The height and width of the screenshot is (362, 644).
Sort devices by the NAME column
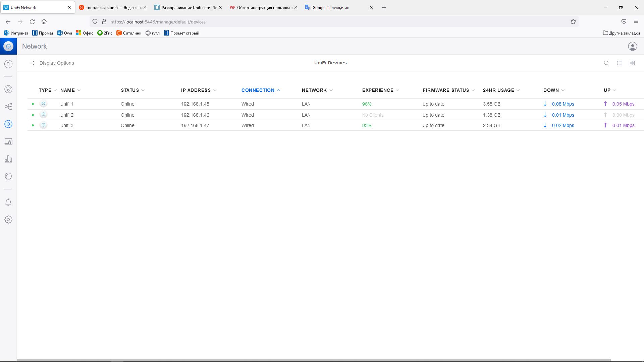click(70, 90)
